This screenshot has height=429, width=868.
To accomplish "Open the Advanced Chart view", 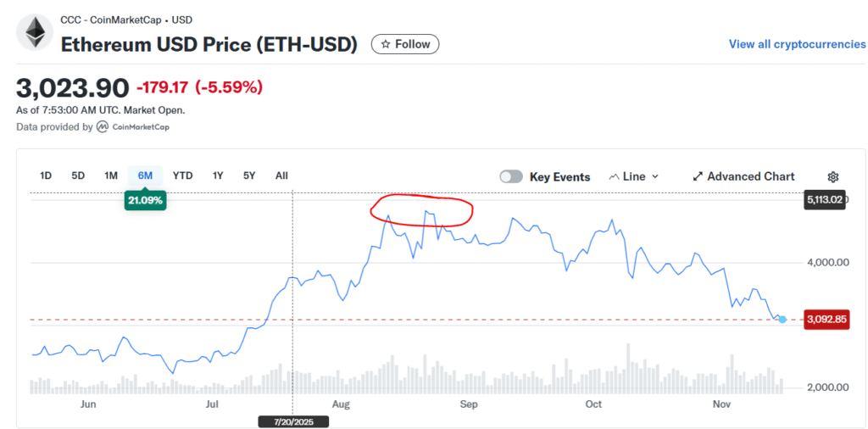I will point(750,176).
